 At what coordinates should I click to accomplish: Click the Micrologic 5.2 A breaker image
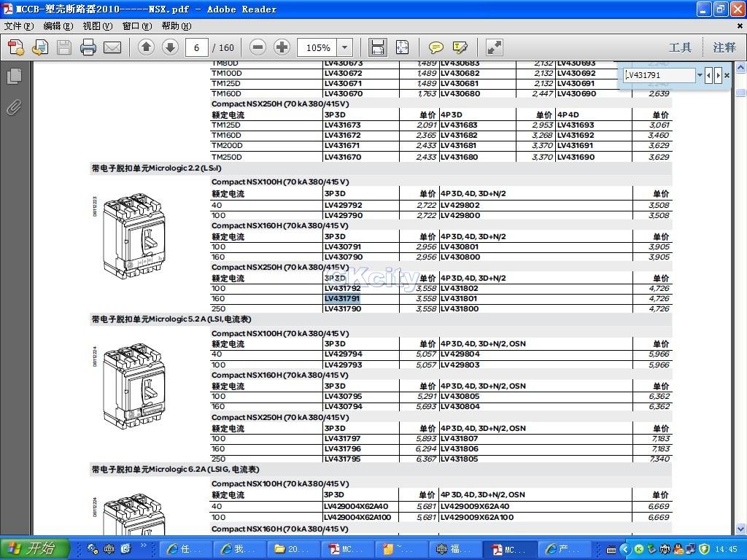pyautogui.click(x=134, y=386)
